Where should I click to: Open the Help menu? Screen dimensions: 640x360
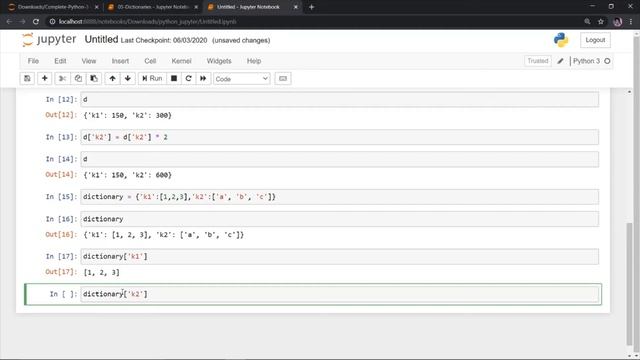pos(253,61)
